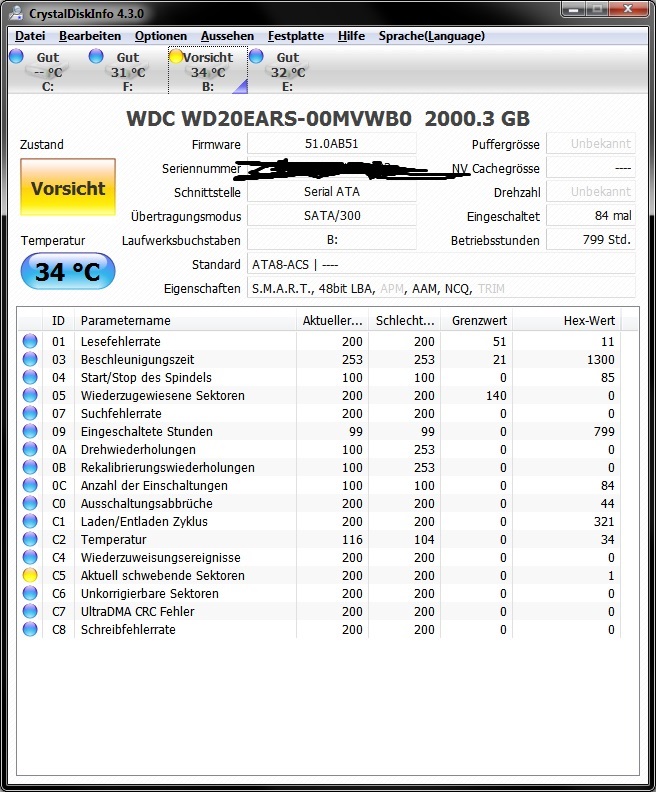Viewport: 656px width, 792px height.
Task: Open the Hilfe menu
Action: coord(351,36)
